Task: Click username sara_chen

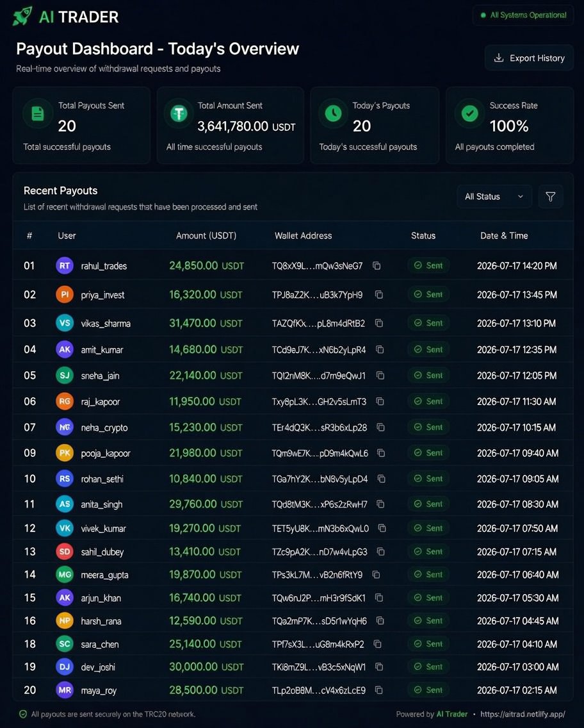Action: click(100, 645)
